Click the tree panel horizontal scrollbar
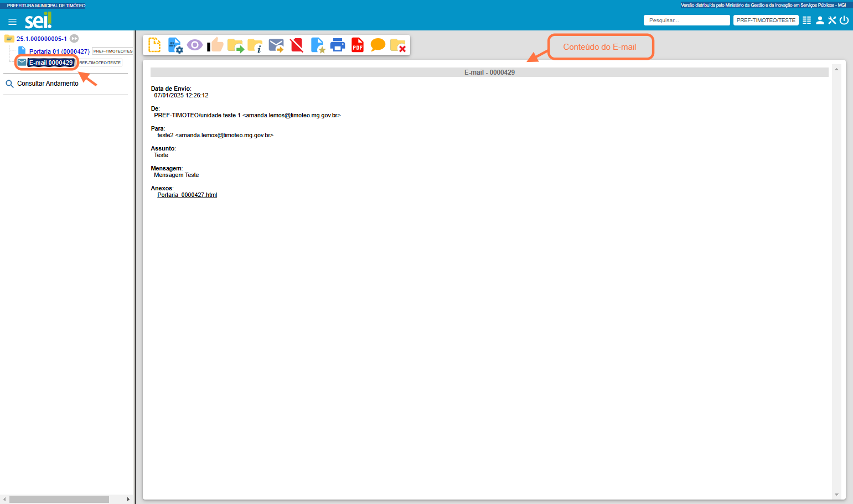Image resolution: width=853 pixels, height=504 pixels. pyautogui.click(x=59, y=499)
